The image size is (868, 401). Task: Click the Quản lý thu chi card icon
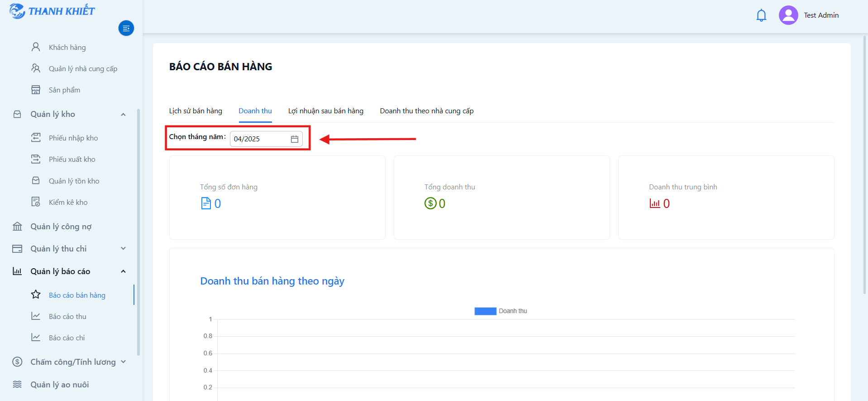(17, 248)
